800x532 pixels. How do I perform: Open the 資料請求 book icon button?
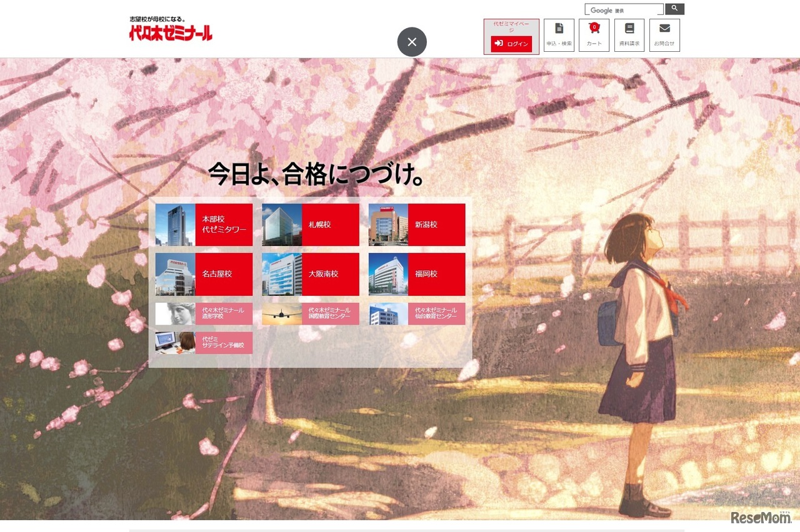tap(629, 35)
